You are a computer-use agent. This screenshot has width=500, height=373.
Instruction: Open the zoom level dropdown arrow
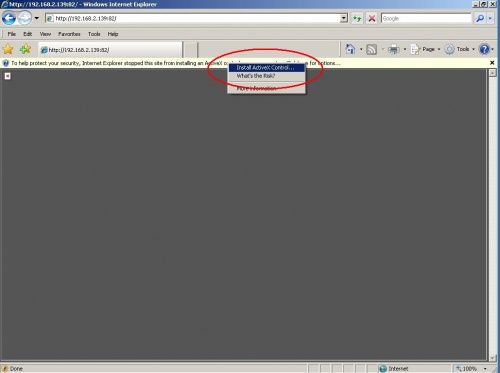coord(485,368)
